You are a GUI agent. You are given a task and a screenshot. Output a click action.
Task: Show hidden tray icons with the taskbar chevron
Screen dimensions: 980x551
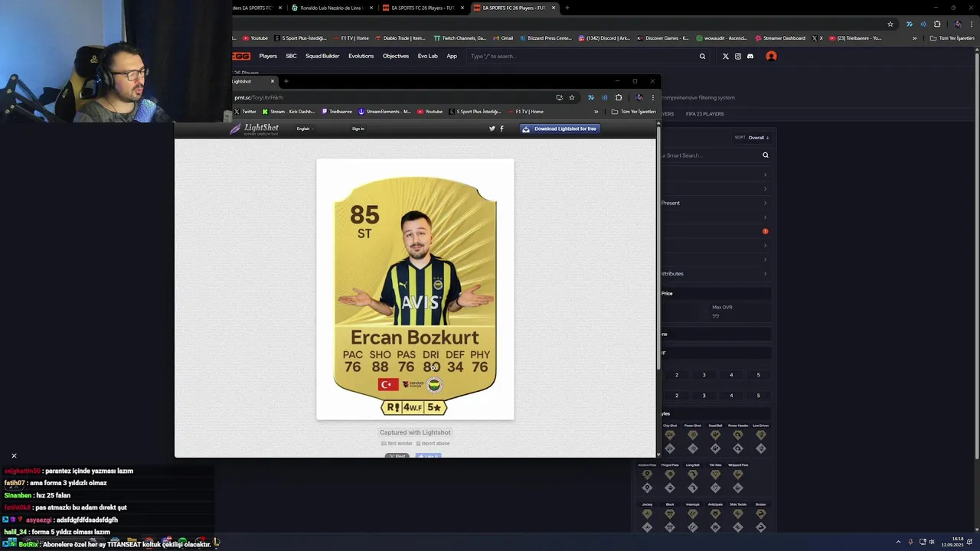coord(898,542)
